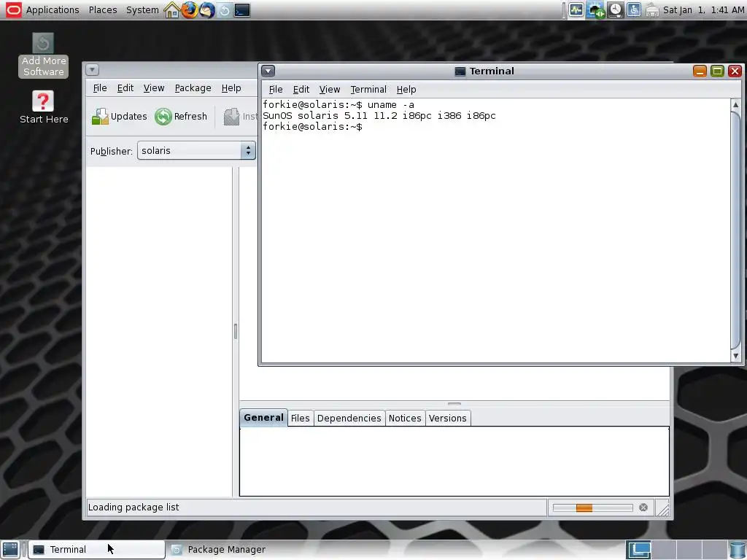Viewport: 747px width, 560px height.
Task: Launch the Thunderbird mail client from the panel
Action: point(206,10)
